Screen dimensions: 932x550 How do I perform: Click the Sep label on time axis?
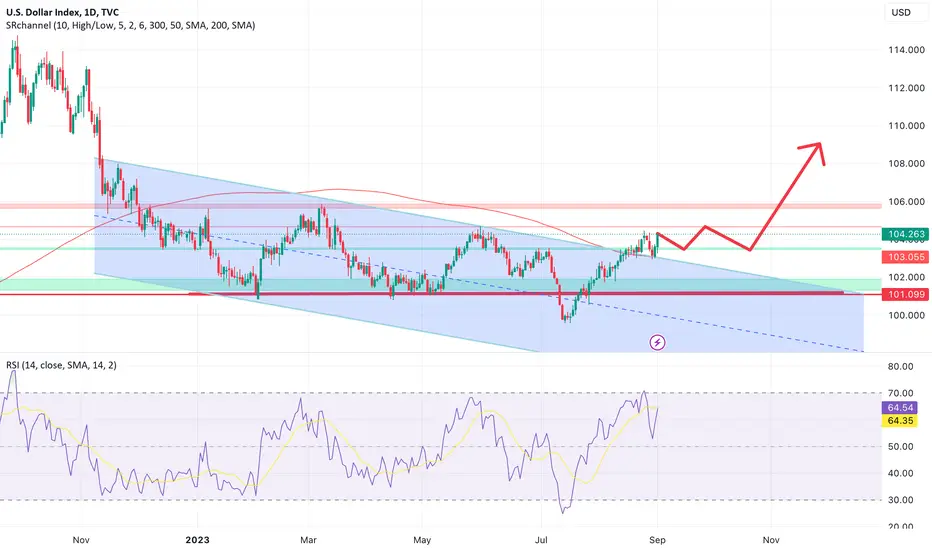click(657, 540)
